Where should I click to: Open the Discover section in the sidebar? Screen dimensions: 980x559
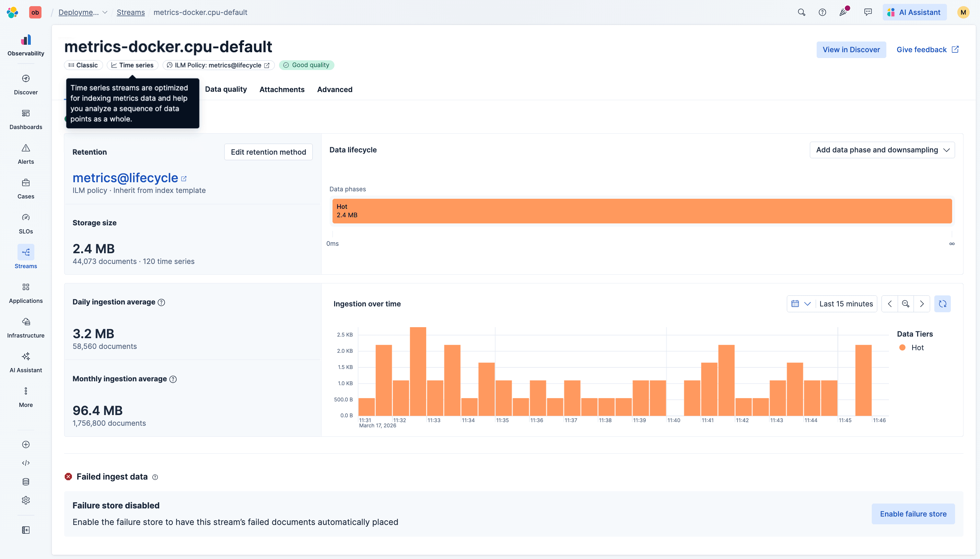26,82
